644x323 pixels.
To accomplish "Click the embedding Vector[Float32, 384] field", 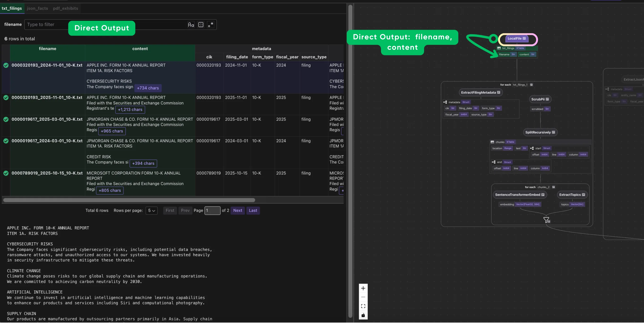I will [520, 205].
